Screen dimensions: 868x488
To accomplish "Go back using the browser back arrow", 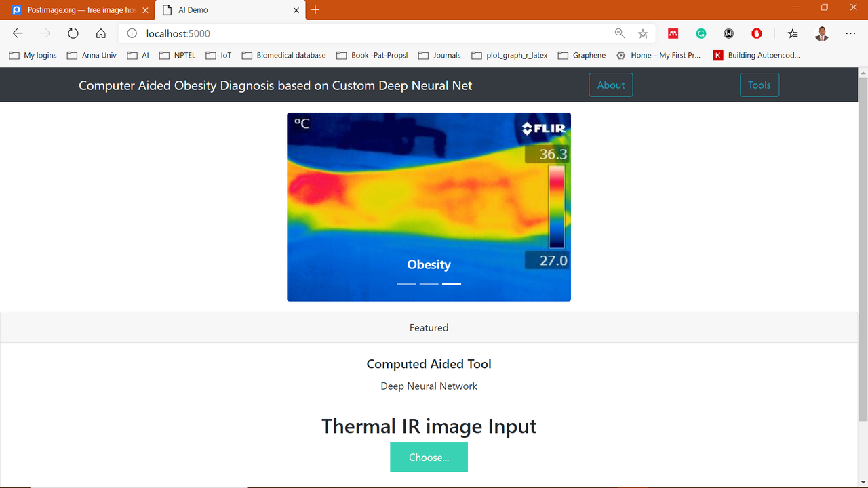I will click(x=18, y=33).
